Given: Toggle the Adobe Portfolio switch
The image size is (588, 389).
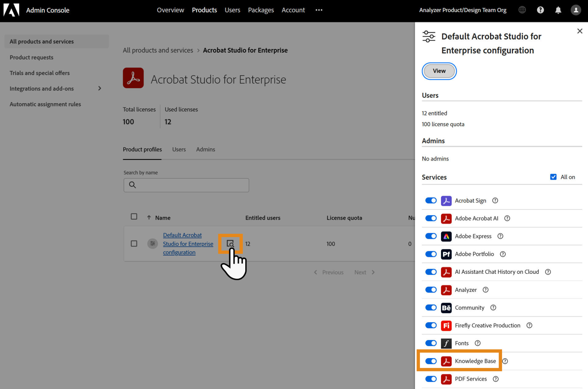Looking at the screenshot, I should click(x=431, y=254).
